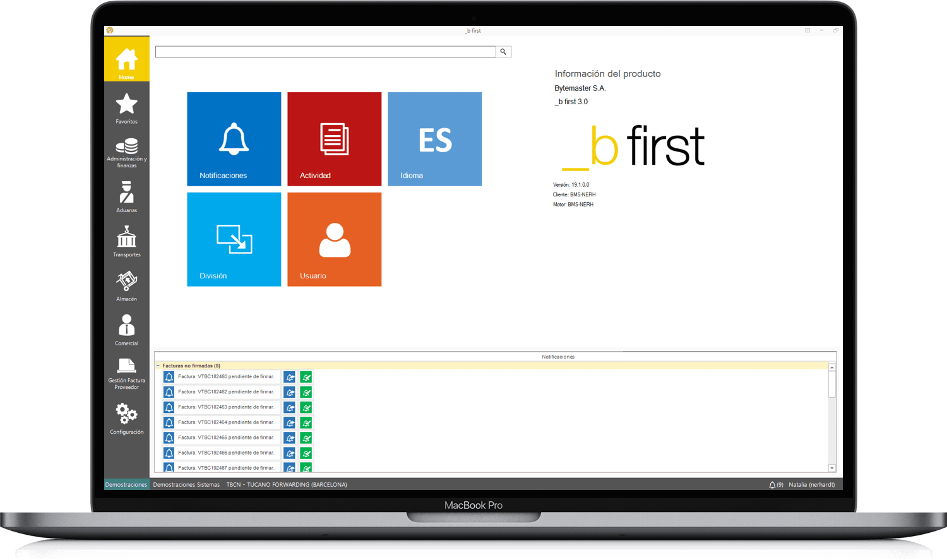Open Administración y finanzas module

pos(126,153)
